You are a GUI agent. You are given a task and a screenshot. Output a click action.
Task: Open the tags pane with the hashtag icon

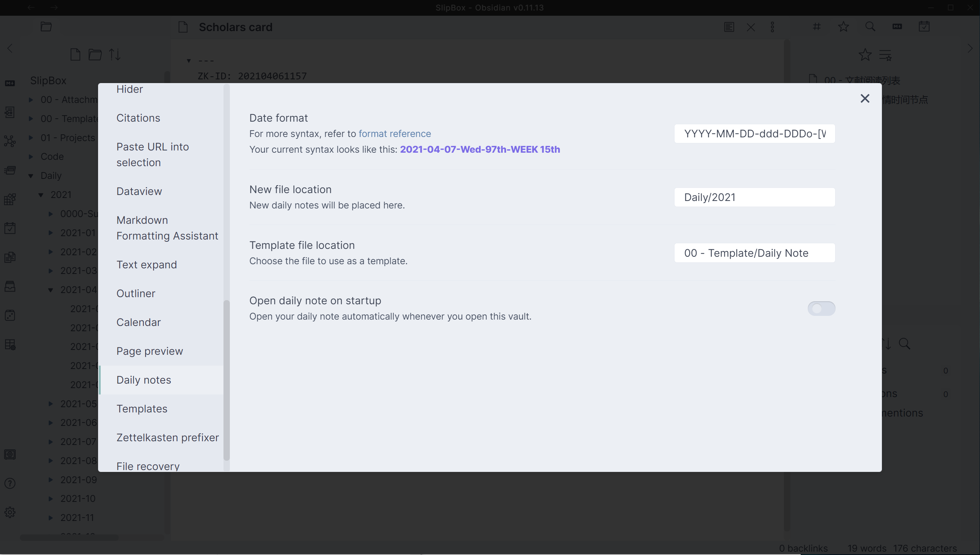pyautogui.click(x=816, y=27)
